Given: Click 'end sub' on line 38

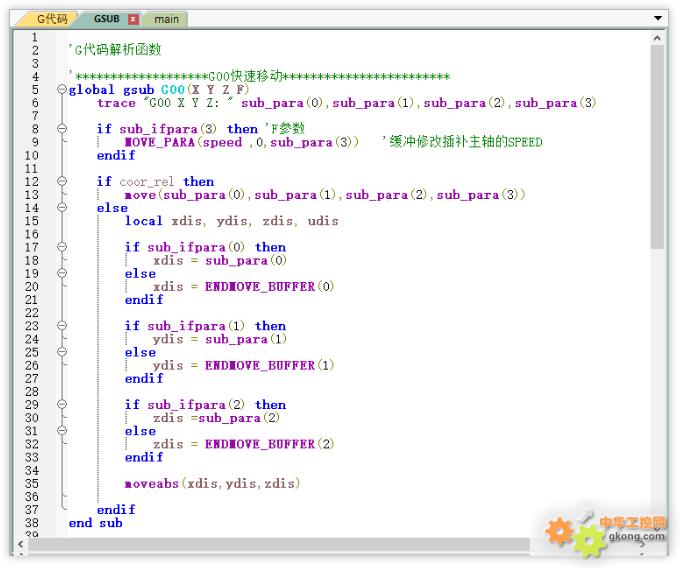Looking at the screenshot, I should click(95, 523).
